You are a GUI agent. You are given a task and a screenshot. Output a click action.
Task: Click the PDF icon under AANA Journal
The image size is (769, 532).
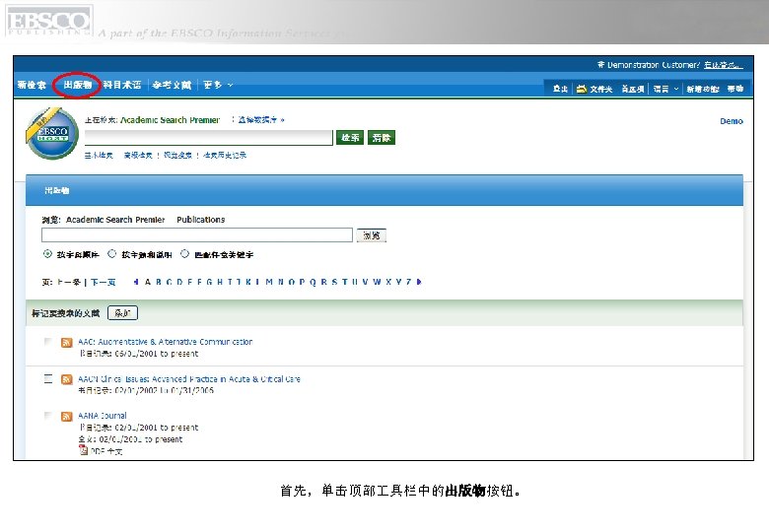coord(83,450)
